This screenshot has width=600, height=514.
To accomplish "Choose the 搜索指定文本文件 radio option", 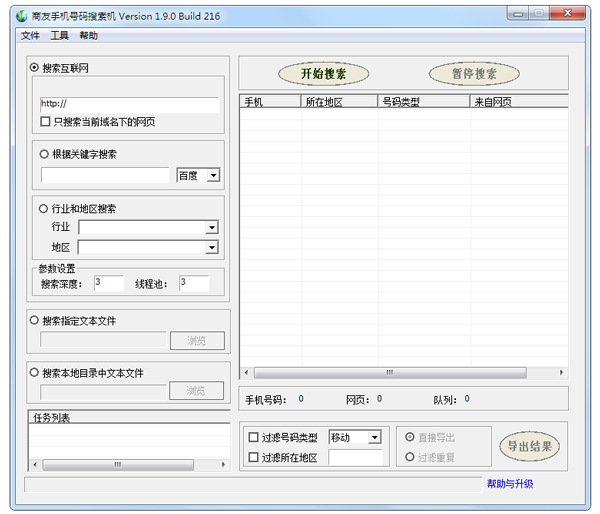I will [35, 321].
